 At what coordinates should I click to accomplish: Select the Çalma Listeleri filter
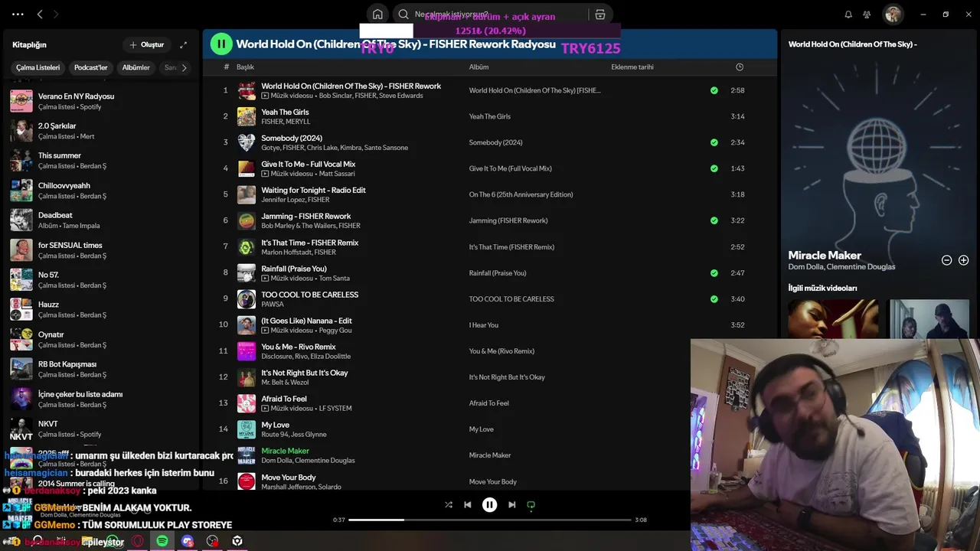pyautogui.click(x=38, y=67)
